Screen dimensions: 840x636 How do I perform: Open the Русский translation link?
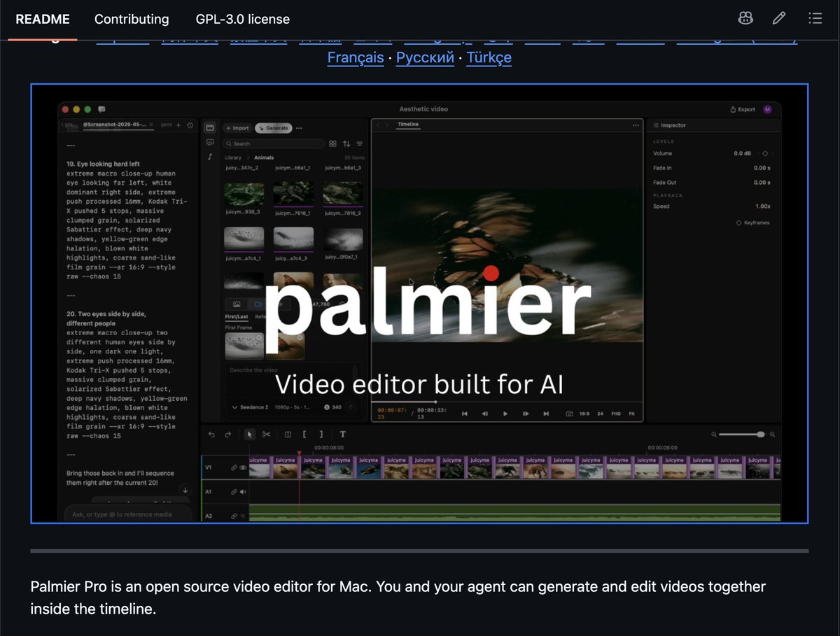425,57
